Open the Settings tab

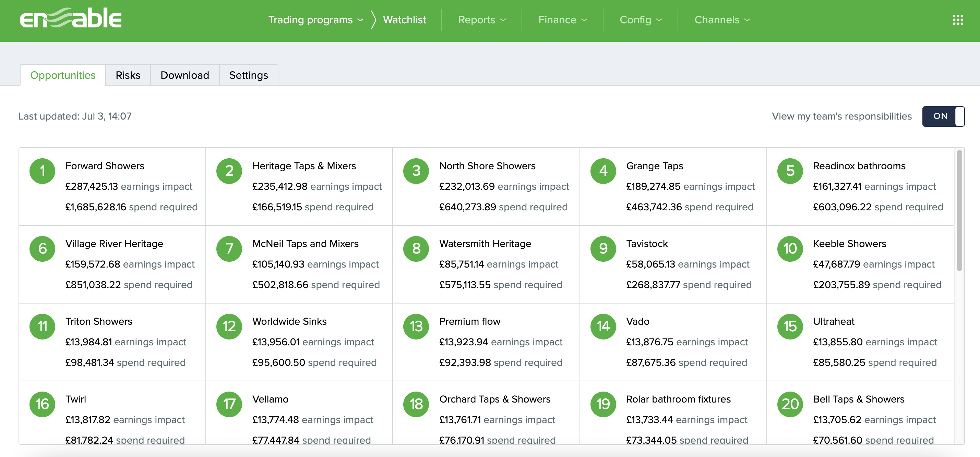[248, 75]
